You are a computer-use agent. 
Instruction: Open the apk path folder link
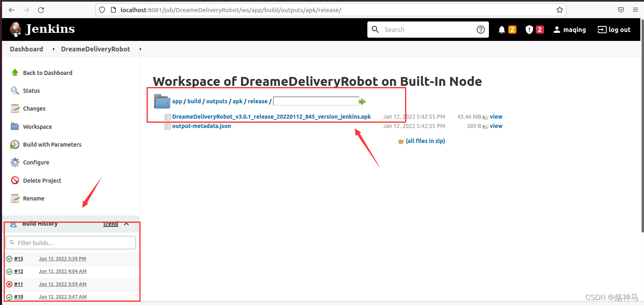(x=237, y=101)
